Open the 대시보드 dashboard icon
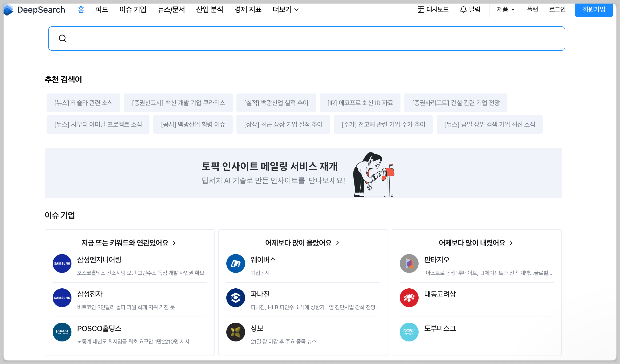620x364 pixels. (421, 10)
